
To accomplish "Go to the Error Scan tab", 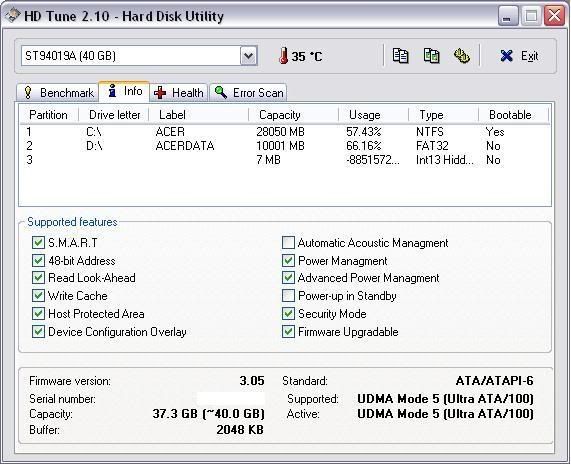I will 248,93.
